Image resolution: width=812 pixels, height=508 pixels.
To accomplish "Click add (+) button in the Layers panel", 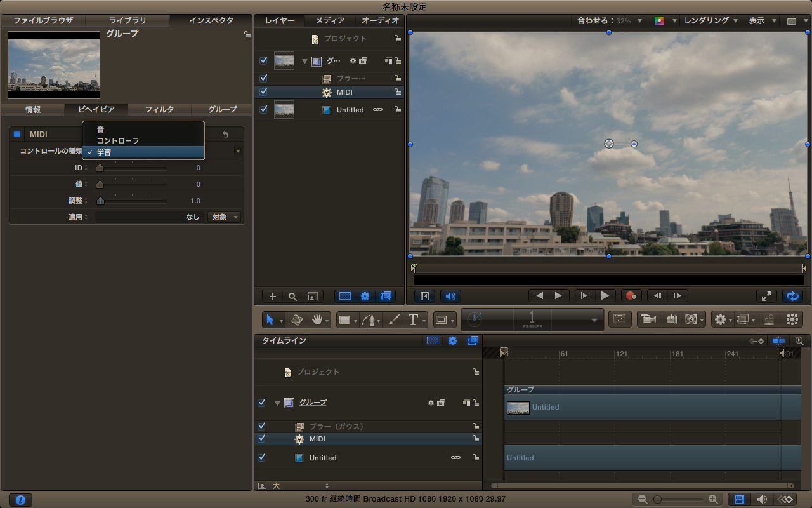I will 273,296.
